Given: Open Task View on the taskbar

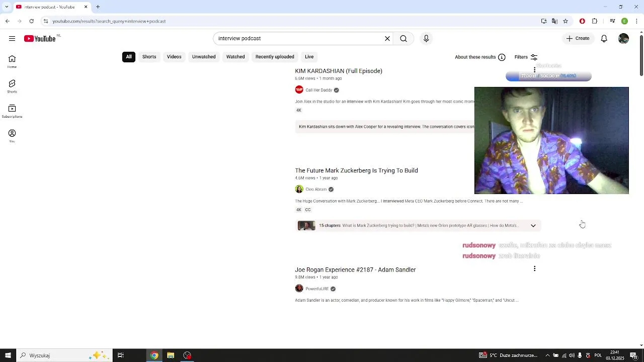Looking at the screenshot, I should click(x=121, y=355).
